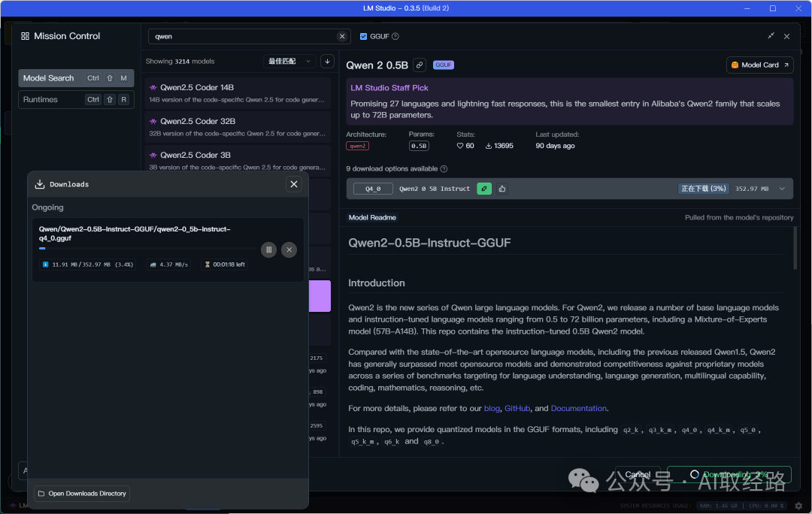Screen dimensions: 812x514
Task: Click the qwen2 architecture tag
Action: (x=357, y=146)
